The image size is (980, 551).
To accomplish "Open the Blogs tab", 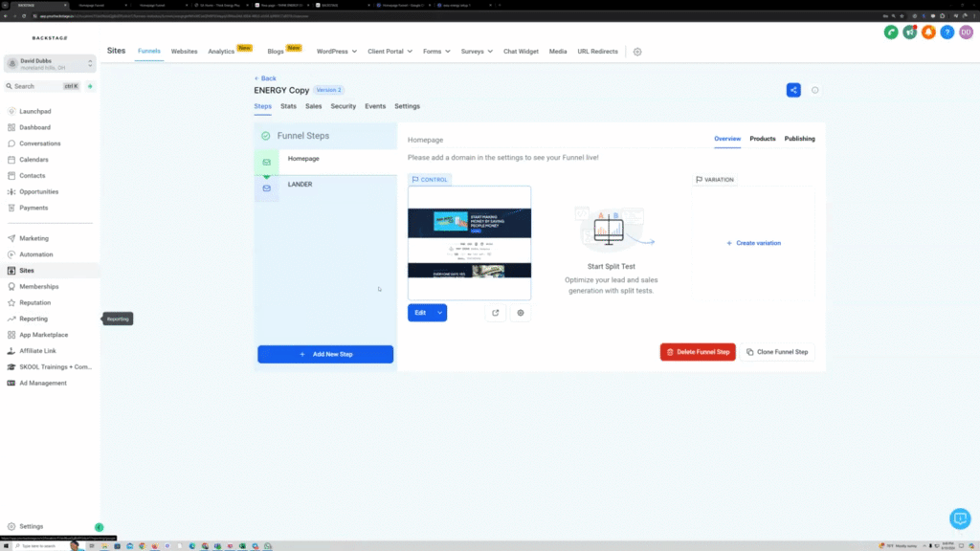I will click(276, 52).
